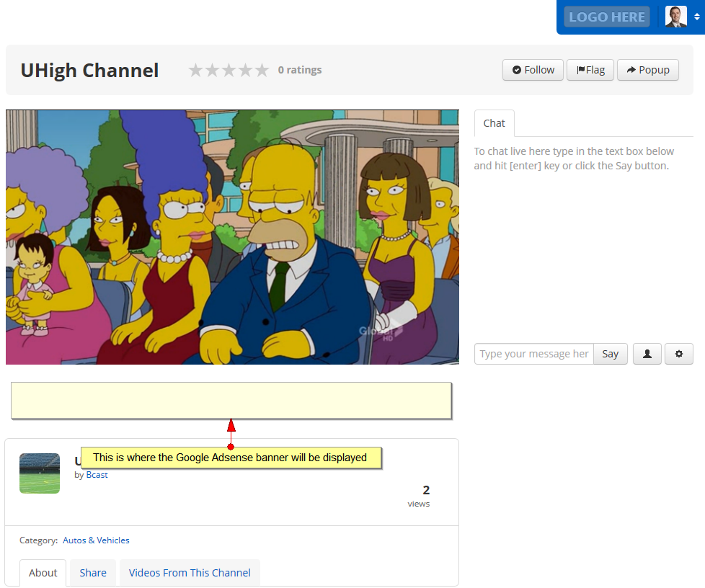This screenshot has width=705, height=588.
Task: Open the Bcast author link
Action: click(x=97, y=475)
